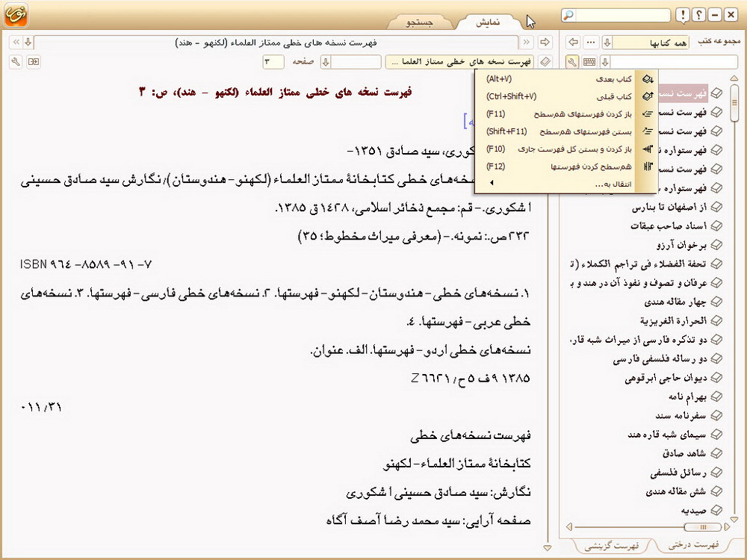This screenshot has height=560, width=747.
Task: Select باز کردن فهرستهای هم‌سطح menu entry
Action: [x=565, y=113]
